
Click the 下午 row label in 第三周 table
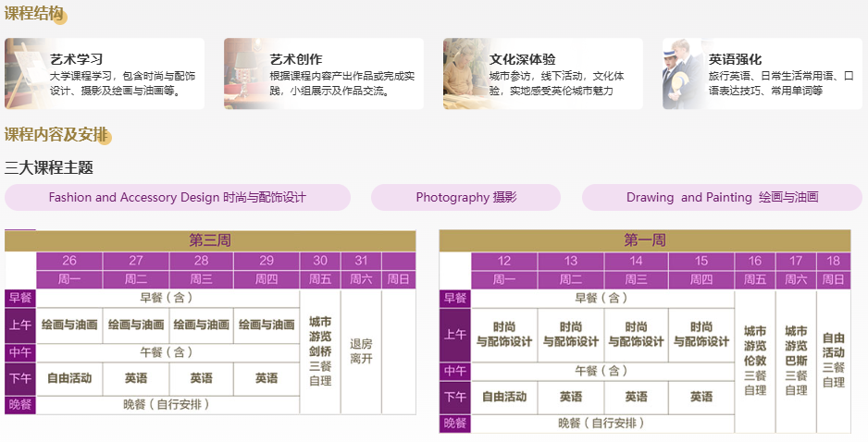(x=20, y=378)
